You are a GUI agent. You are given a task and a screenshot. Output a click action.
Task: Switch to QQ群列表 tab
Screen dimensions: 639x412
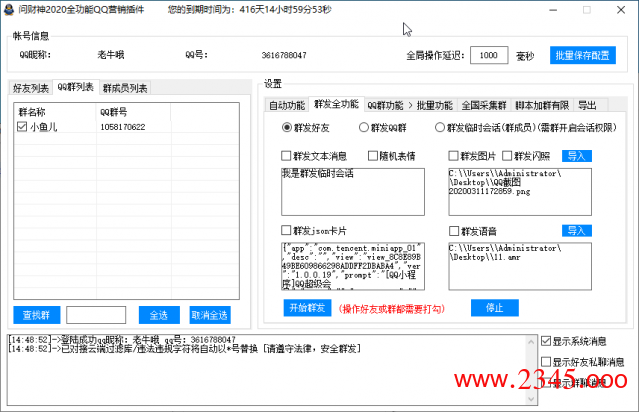tap(75, 87)
